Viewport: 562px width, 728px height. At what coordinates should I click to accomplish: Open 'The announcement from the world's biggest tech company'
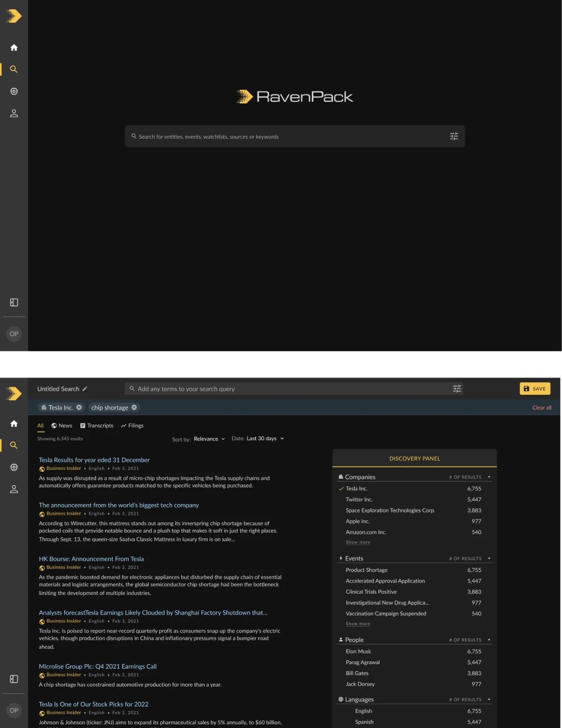pos(118,505)
